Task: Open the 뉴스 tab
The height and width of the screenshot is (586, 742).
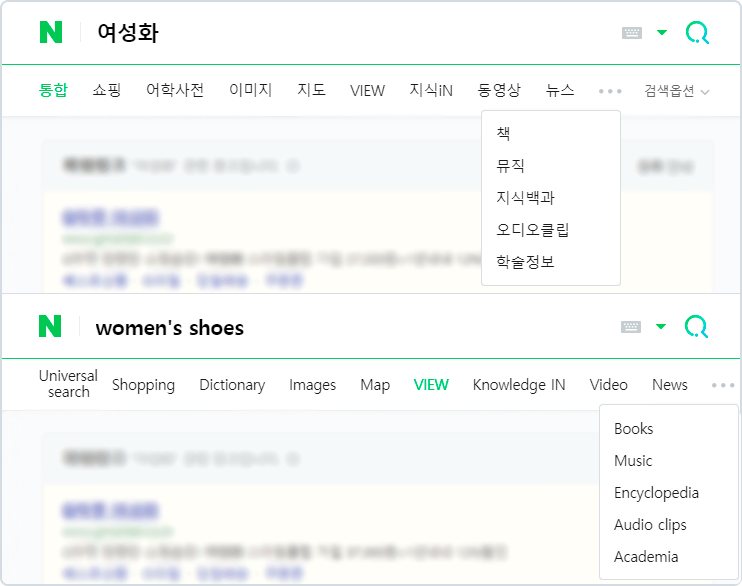Action: click(x=560, y=90)
